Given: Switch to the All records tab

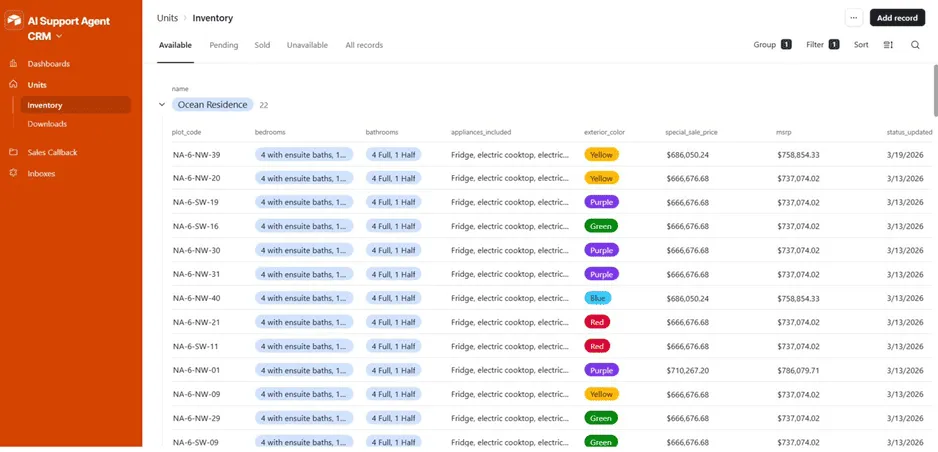Looking at the screenshot, I should 364,45.
